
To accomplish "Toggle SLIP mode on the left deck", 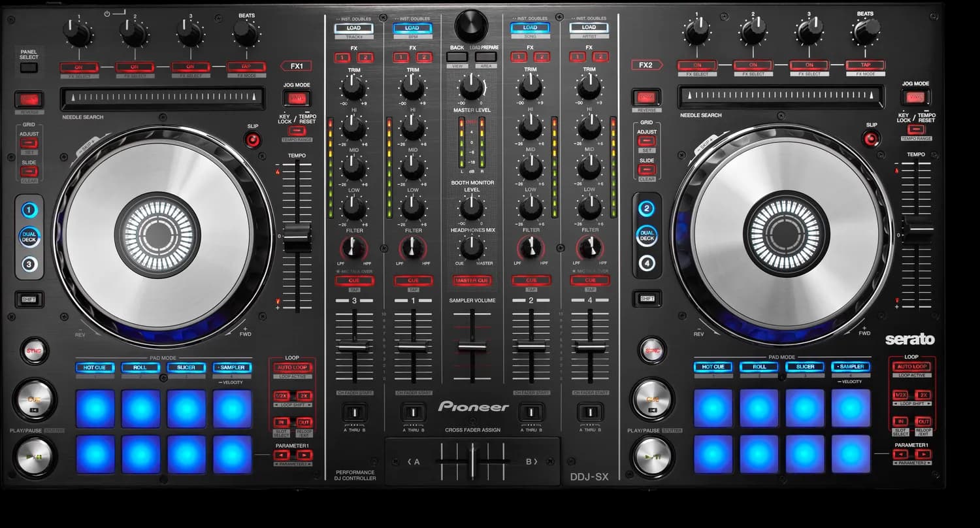I will tap(252, 140).
